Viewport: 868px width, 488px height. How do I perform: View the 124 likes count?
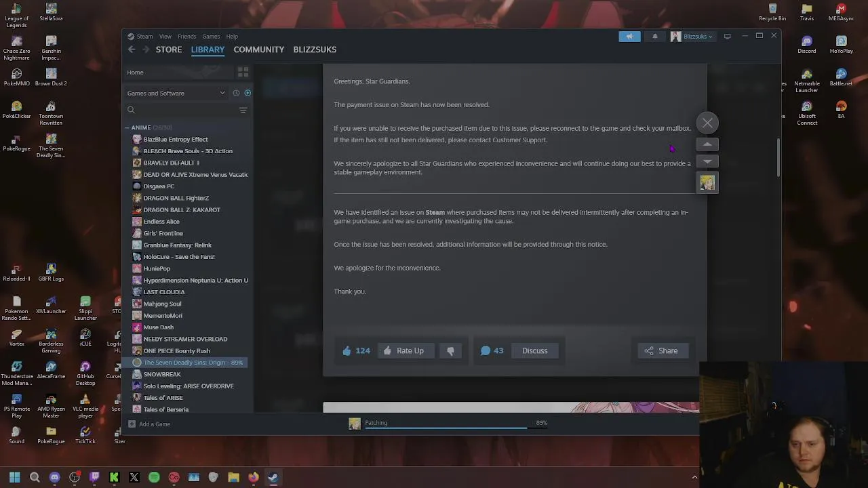pyautogui.click(x=356, y=350)
